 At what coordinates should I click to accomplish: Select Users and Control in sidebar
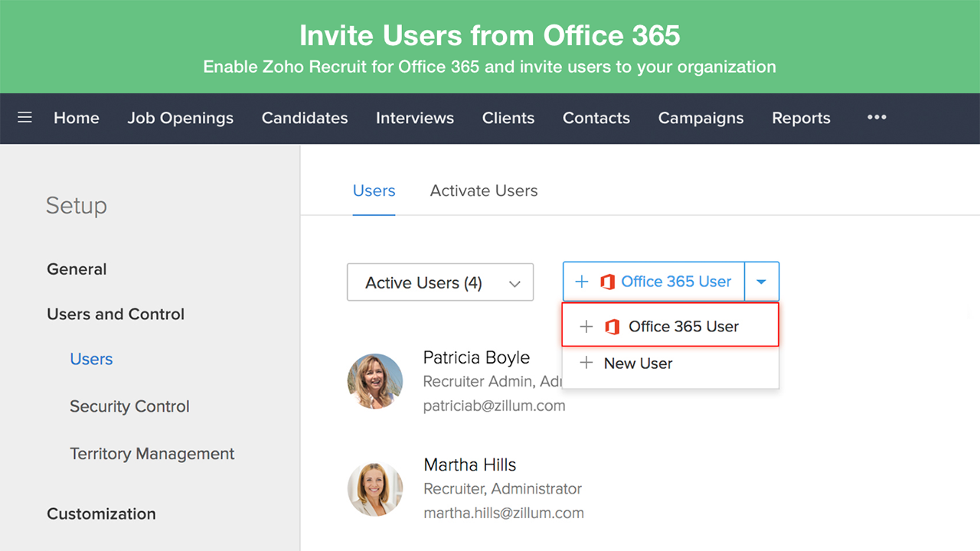coord(116,314)
